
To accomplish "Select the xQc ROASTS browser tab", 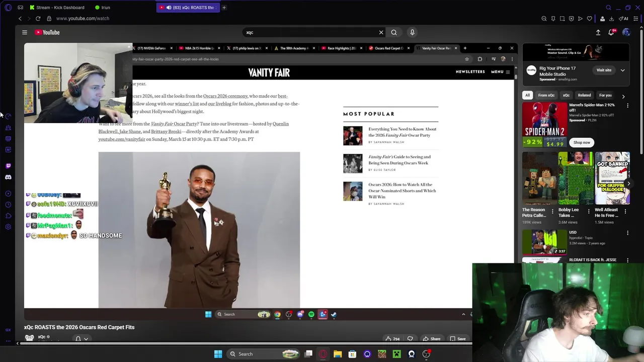I will point(188,8).
